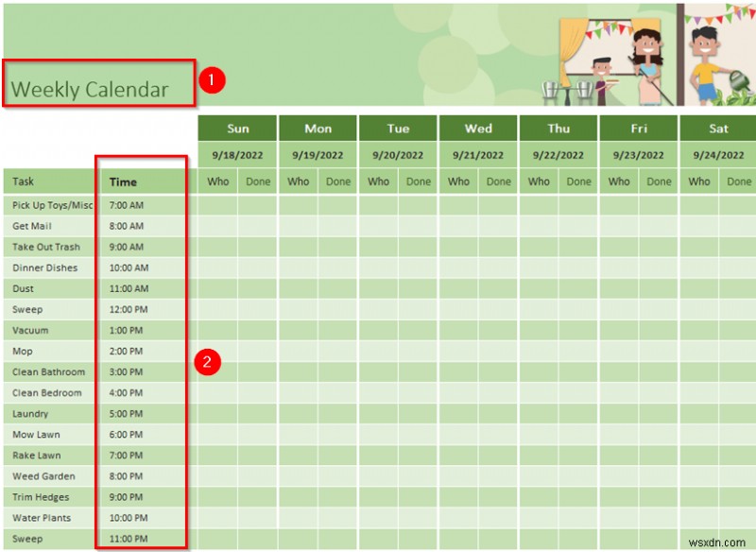Click the 12:00 PM time cell
This screenshot has width=756, height=552.
click(128, 309)
